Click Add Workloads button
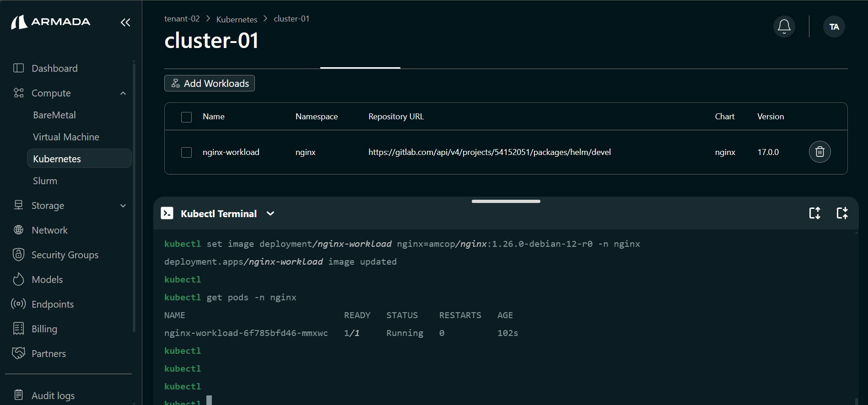Viewport: 868px width, 405px height. pyautogui.click(x=210, y=83)
